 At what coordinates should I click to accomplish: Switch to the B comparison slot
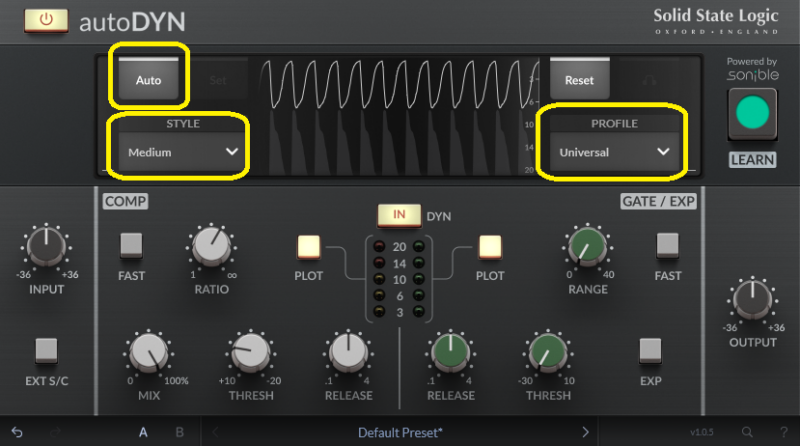pyautogui.click(x=180, y=432)
